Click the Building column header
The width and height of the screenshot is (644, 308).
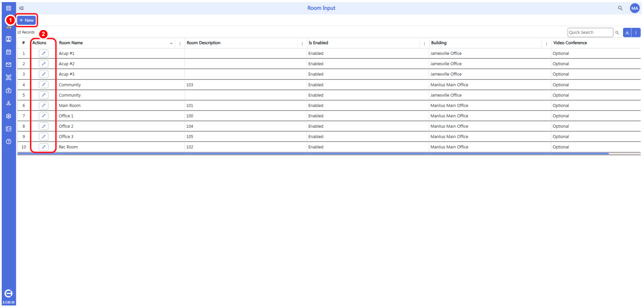click(x=439, y=43)
